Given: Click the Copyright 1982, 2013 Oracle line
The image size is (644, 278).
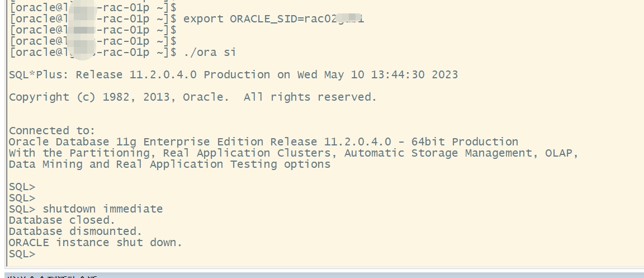Looking at the screenshot, I should pos(193,97).
